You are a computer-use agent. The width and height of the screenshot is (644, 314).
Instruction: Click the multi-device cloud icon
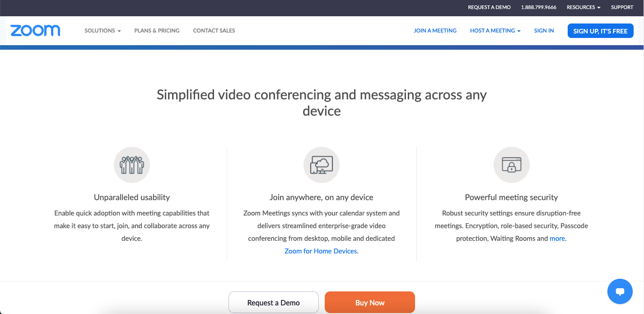point(321,164)
